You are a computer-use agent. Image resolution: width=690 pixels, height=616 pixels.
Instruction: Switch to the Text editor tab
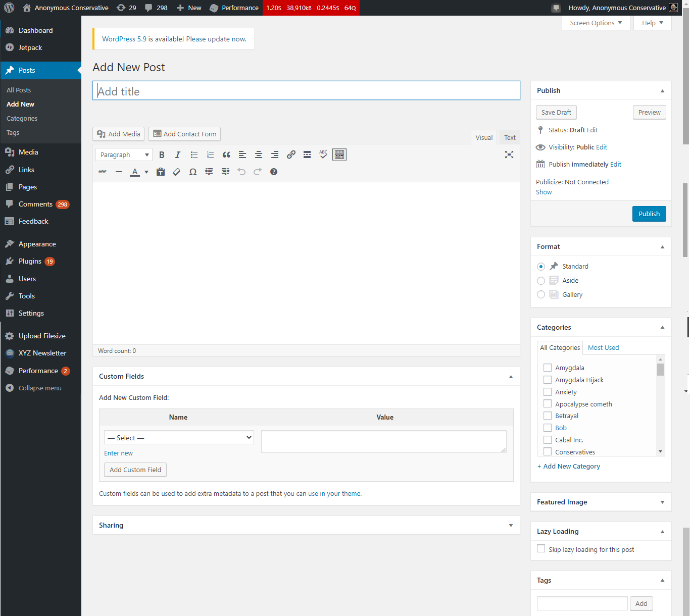509,137
